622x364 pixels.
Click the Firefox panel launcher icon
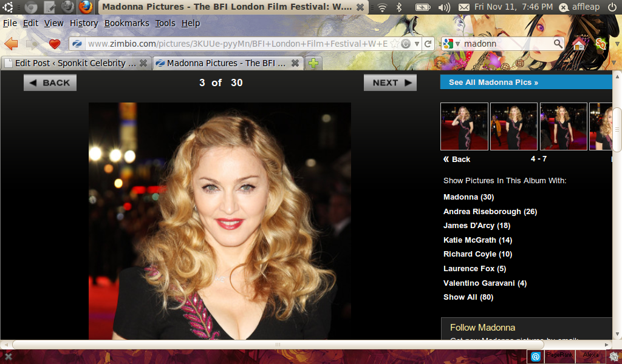coord(86,7)
